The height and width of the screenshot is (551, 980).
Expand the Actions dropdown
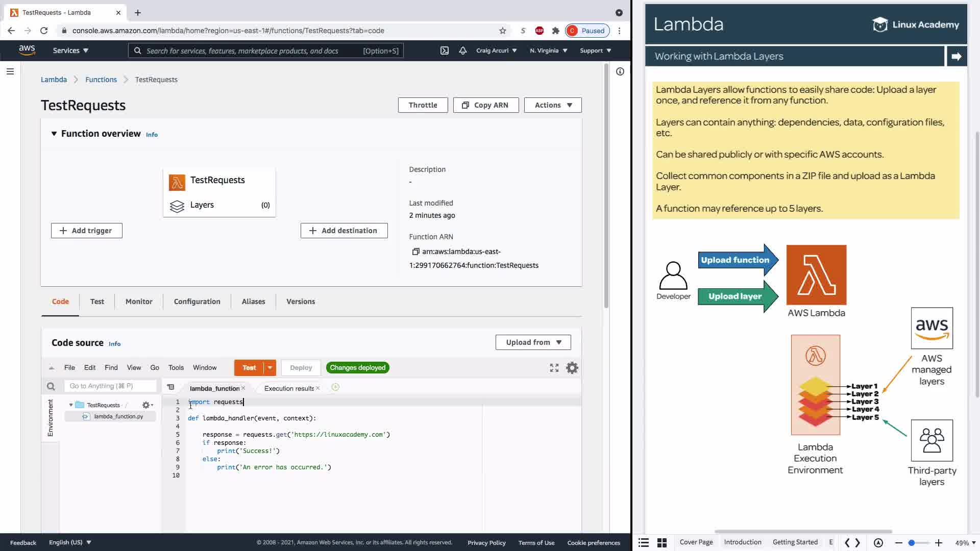pos(553,105)
